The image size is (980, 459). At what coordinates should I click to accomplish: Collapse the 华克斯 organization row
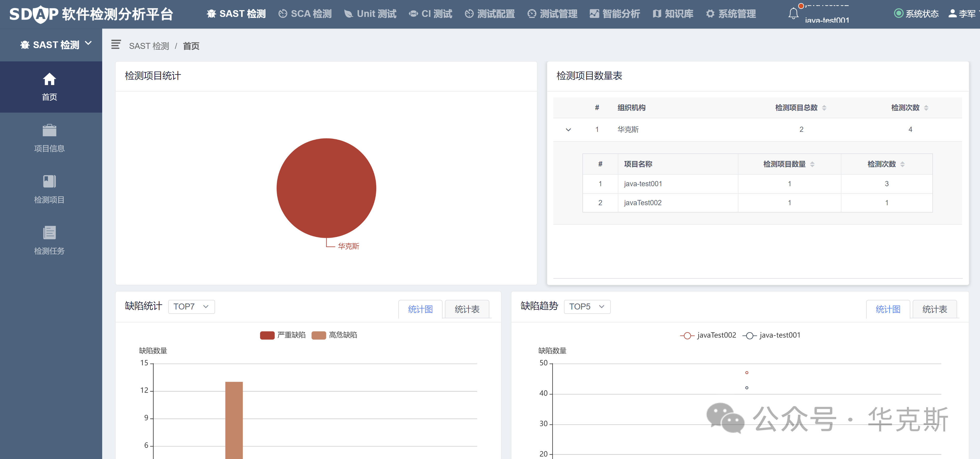point(569,130)
